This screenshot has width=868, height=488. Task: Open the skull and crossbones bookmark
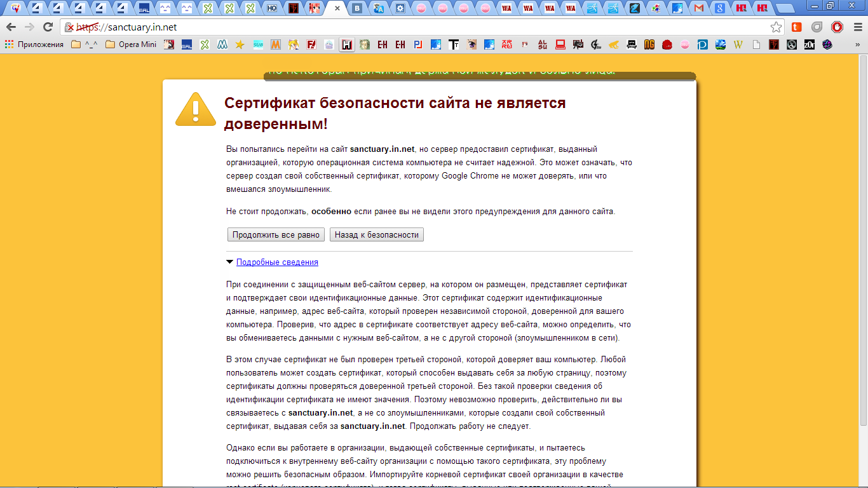pos(631,44)
